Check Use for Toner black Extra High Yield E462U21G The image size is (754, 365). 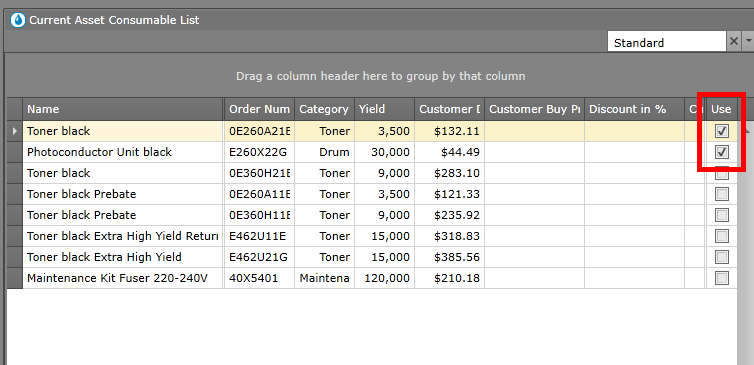(721, 257)
